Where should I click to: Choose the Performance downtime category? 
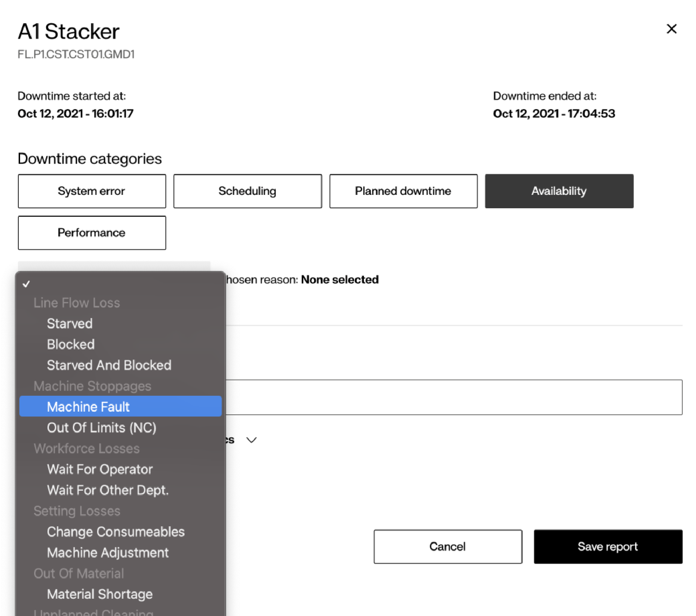(x=92, y=233)
